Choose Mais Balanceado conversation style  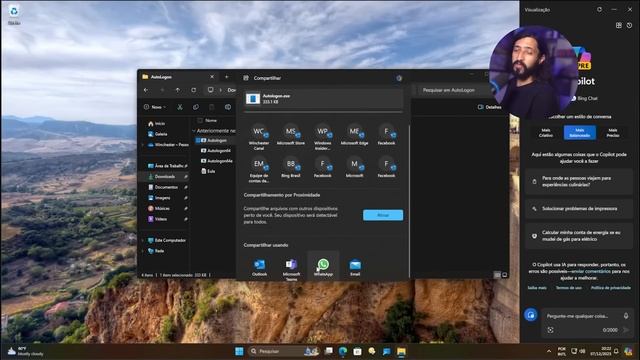(580, 133)
